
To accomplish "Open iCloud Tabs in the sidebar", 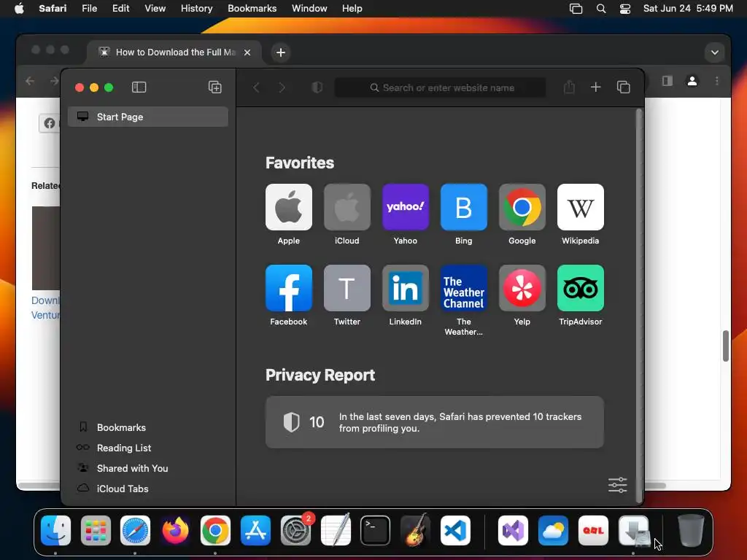I will pos(123,489).
